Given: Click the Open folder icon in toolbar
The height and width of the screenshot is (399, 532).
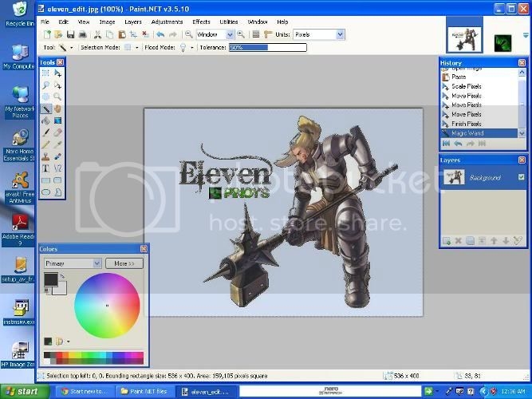Looking at the screenshot, I should [59, 34].
